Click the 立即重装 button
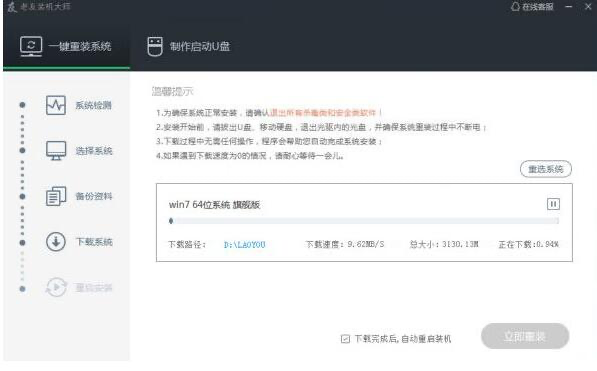This screenshot has height=371, width=597. click(x=525, y=336)
